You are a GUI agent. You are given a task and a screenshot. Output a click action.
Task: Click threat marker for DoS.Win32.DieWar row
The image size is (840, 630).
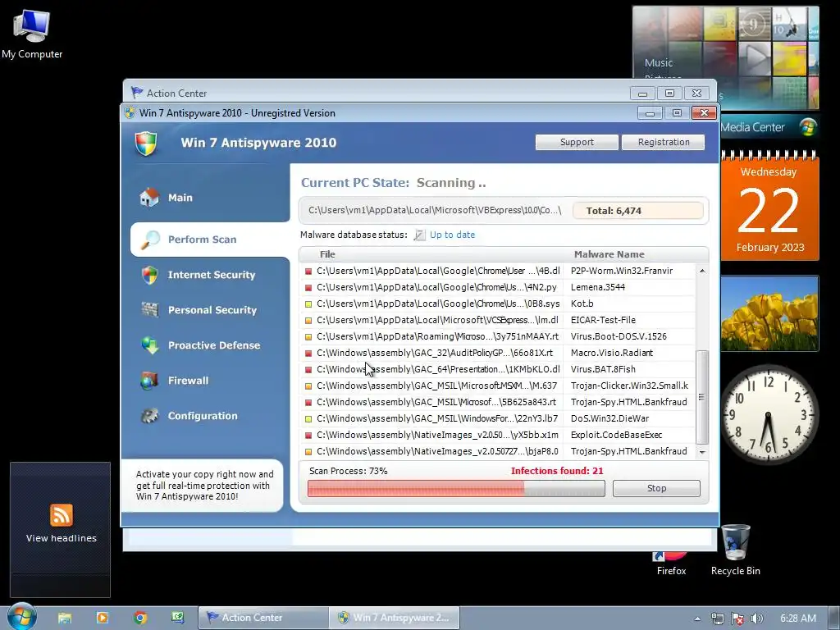(308, 419)
